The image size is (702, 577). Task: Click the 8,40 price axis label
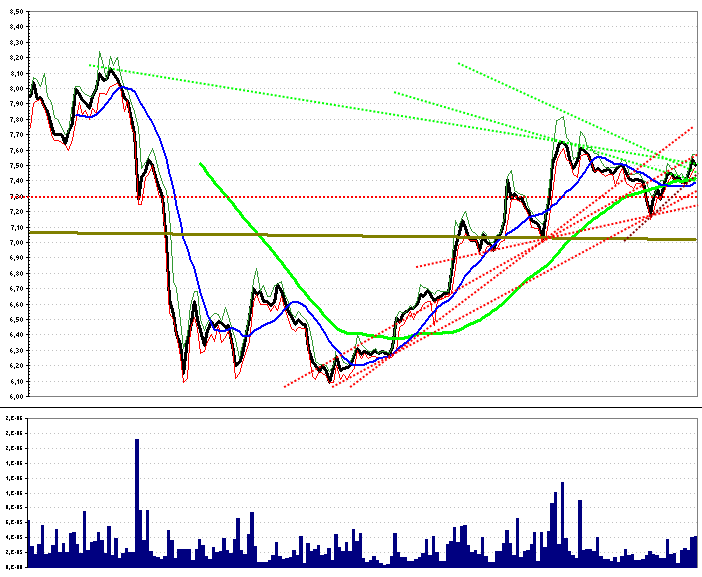coord(16,27)
